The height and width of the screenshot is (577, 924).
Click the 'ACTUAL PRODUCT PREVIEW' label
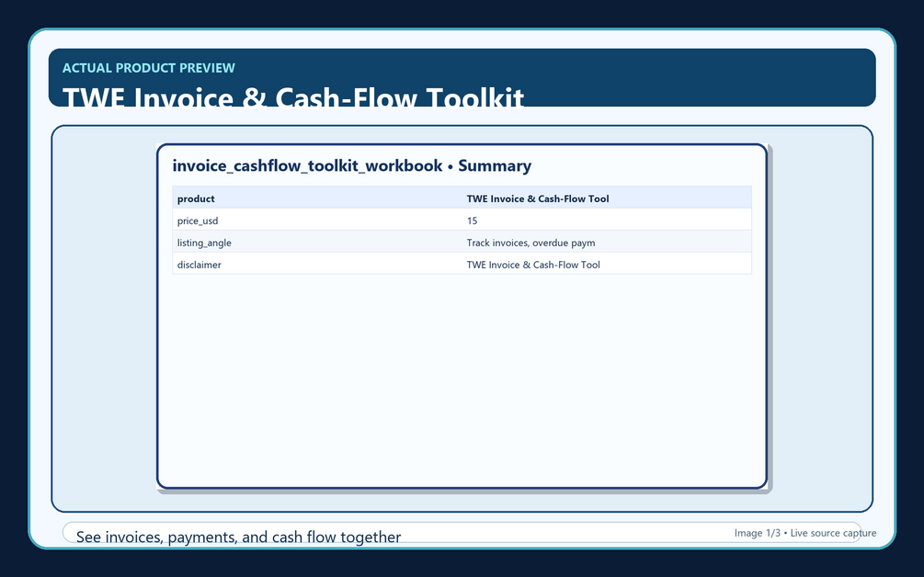[x=149, y=68]
